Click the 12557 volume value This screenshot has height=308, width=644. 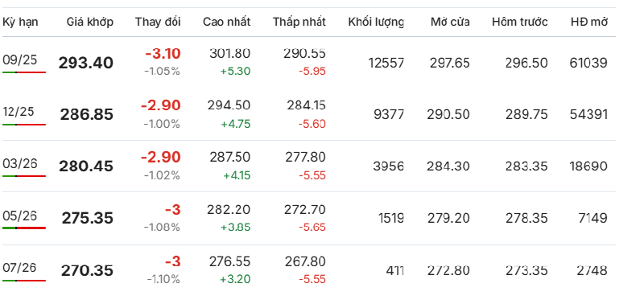[386, 63]
